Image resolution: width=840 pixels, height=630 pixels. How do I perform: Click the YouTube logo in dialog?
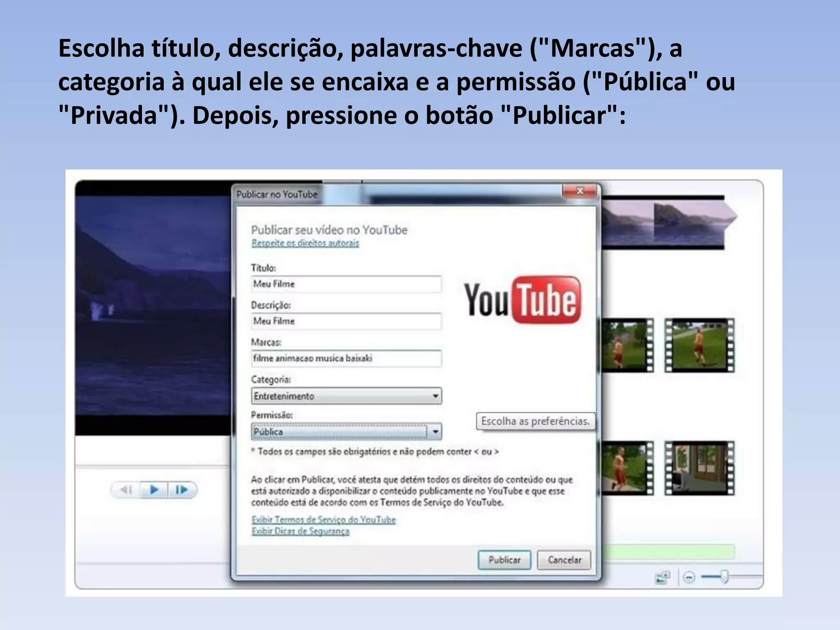(x=523, y=300)
